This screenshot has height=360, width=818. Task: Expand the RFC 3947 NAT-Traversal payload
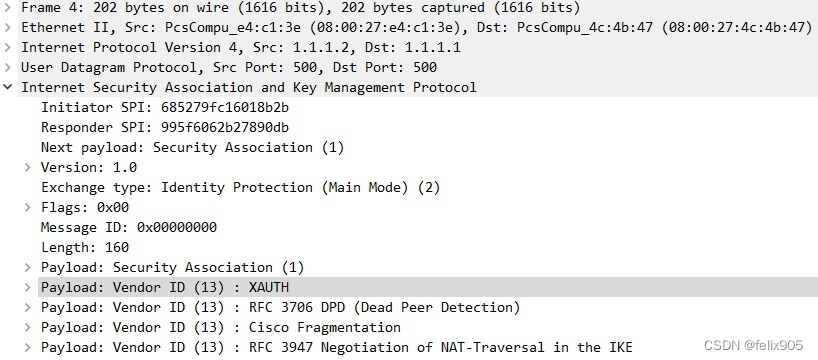[x=28, y=347]
